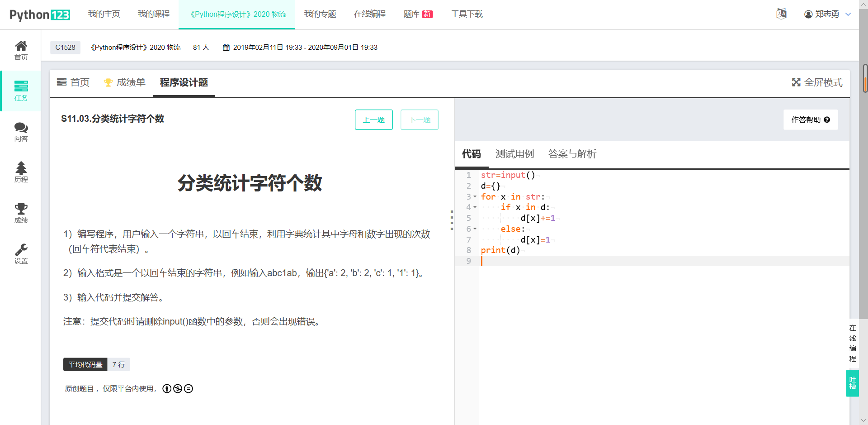Collapse the else block fold arrow on line 6

click(475, 229)
